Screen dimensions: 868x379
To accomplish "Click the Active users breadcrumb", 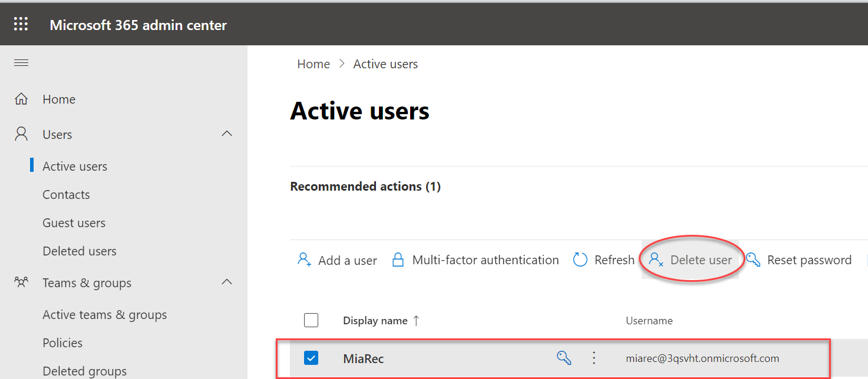I will [385, 64].
